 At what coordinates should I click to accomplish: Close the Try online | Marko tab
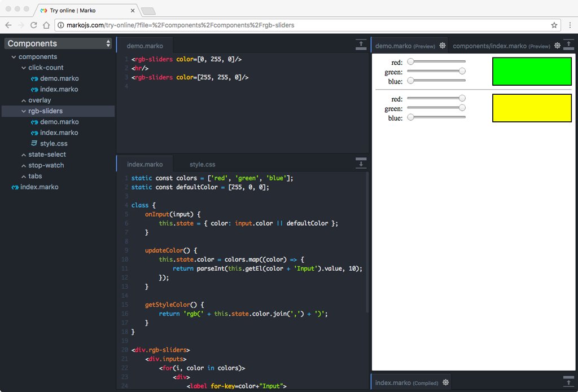(x=133, y=11)
